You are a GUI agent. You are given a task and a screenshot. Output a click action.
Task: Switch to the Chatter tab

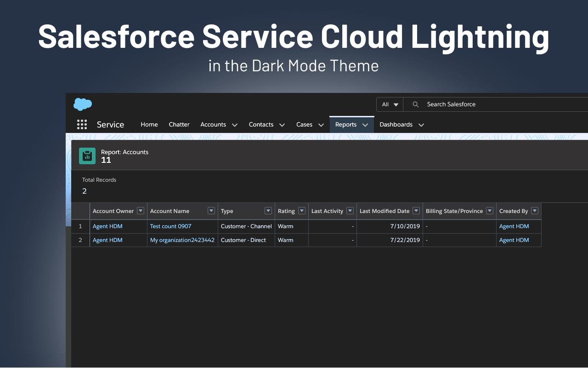[x=179, y=124]
